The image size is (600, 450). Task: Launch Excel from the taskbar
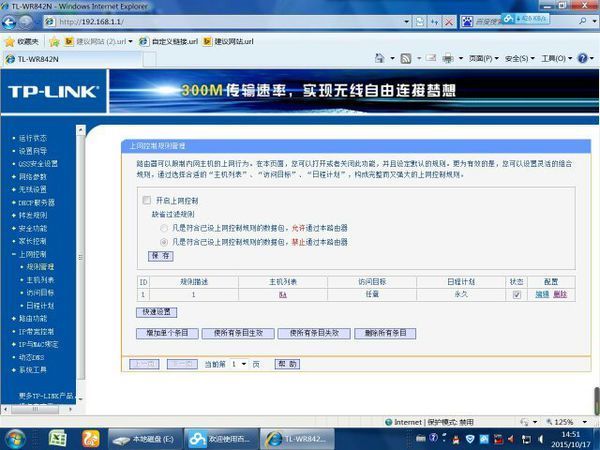58,439
